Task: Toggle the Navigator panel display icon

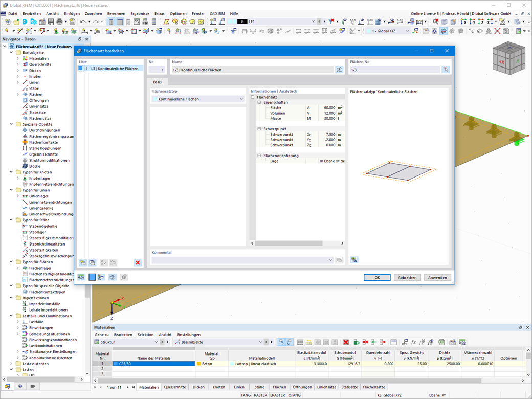Action: click(111, 21)
